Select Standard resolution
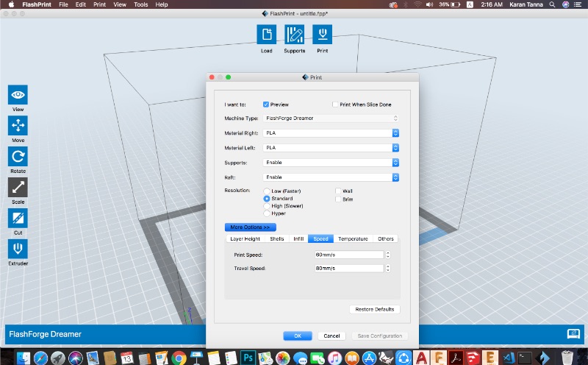Image resolution: width=588 pixels, height=365 pixels. tap(266, 198)
